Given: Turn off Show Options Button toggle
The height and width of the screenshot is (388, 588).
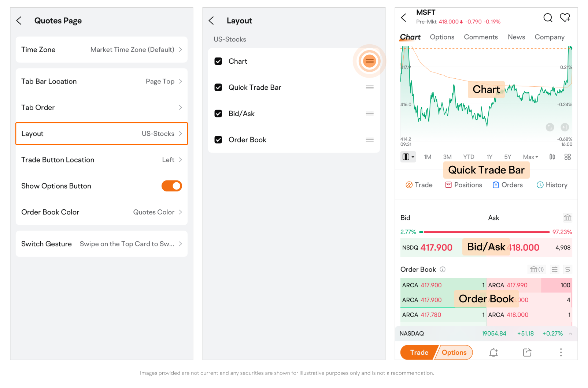Looking at the screenshot, I should tap(172, 186).
